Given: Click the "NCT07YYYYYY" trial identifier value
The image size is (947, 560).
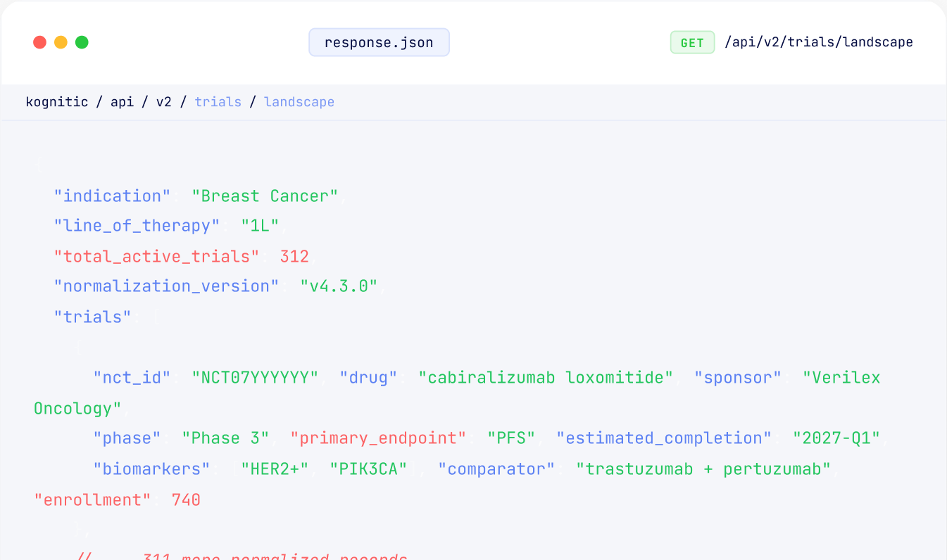Looking at the screenshot, I should click(255, 377).
